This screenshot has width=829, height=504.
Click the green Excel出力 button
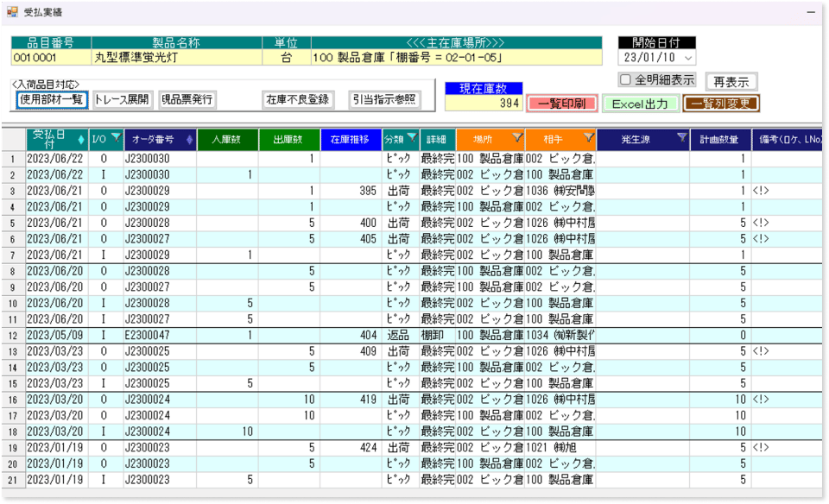[x=640, y=104]
